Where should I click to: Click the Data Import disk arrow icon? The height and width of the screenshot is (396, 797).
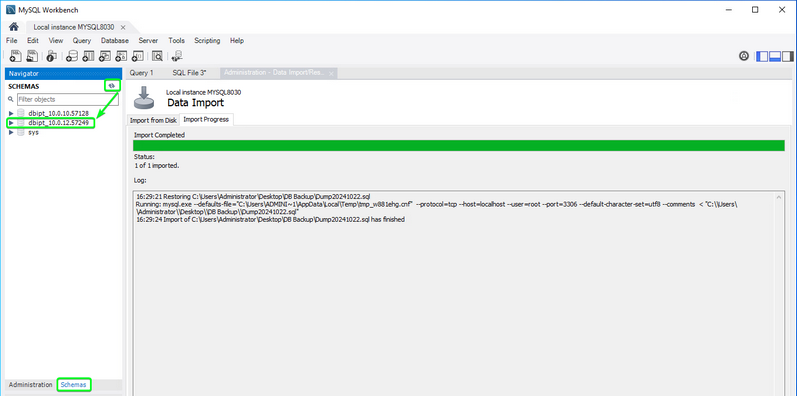click(144, 98)
